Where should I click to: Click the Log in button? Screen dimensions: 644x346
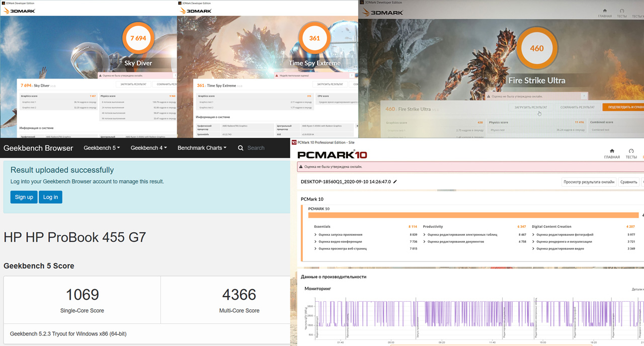[x=50, y=197]
